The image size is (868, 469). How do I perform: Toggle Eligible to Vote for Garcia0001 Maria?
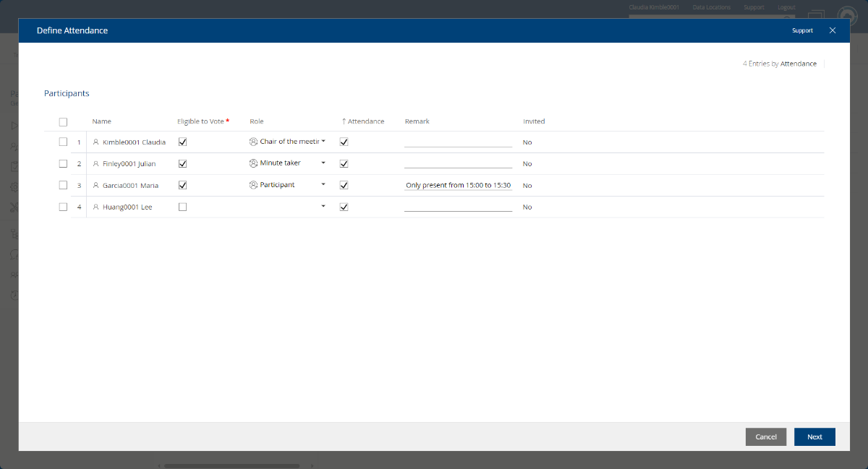coord(182,185)
